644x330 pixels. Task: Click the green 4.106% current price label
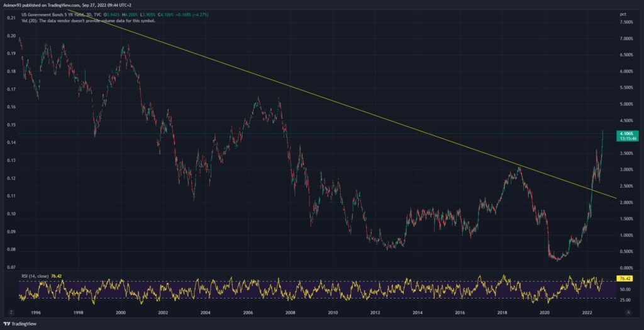627,136
